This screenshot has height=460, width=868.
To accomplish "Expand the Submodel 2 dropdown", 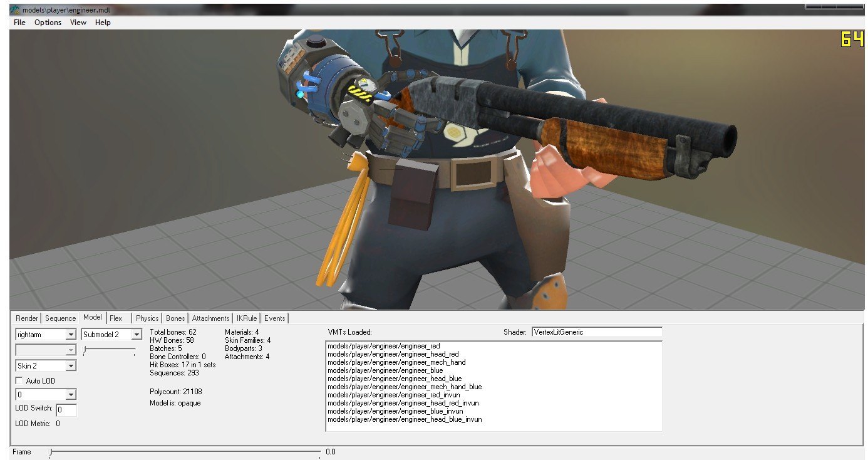I will point(137,335).
